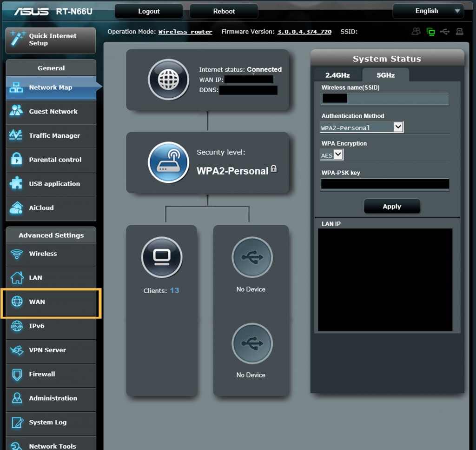Viewport: 476px width, 450px height.
Task: Switch to the 5GHz tab
Action: (385, 75)
